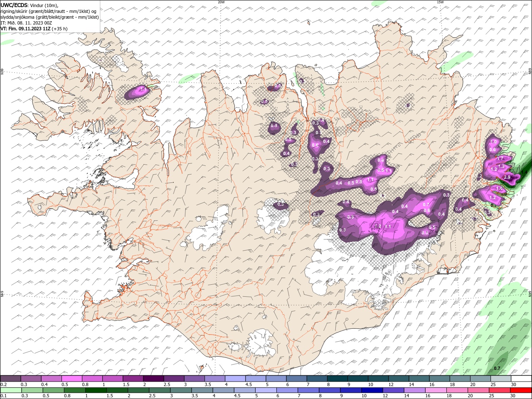Click the light grey 25–30 legend swatch

(500, 379)
